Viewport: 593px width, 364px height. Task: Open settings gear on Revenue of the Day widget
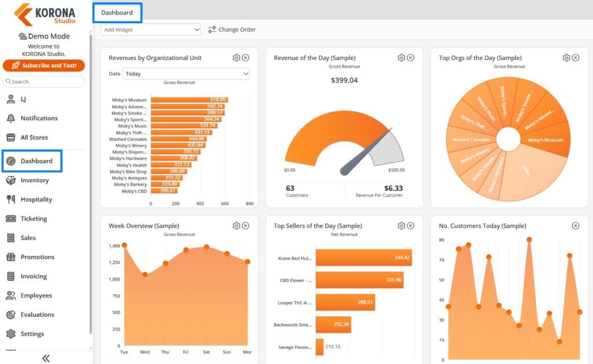coord(401,58)
